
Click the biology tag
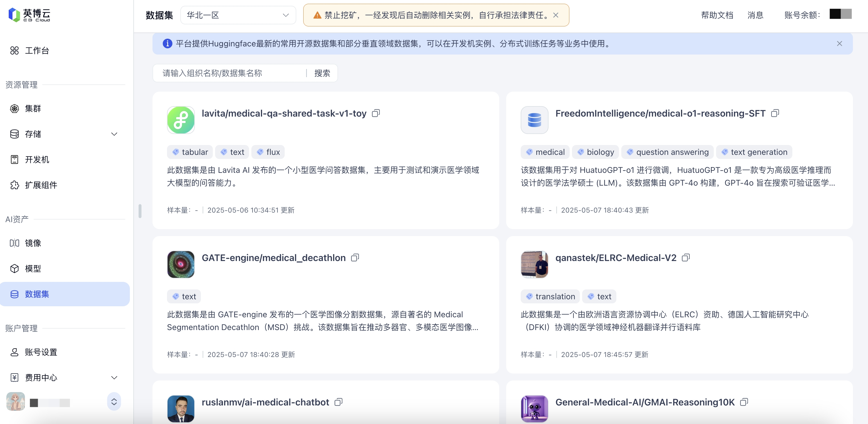click(x=595, y=152)
